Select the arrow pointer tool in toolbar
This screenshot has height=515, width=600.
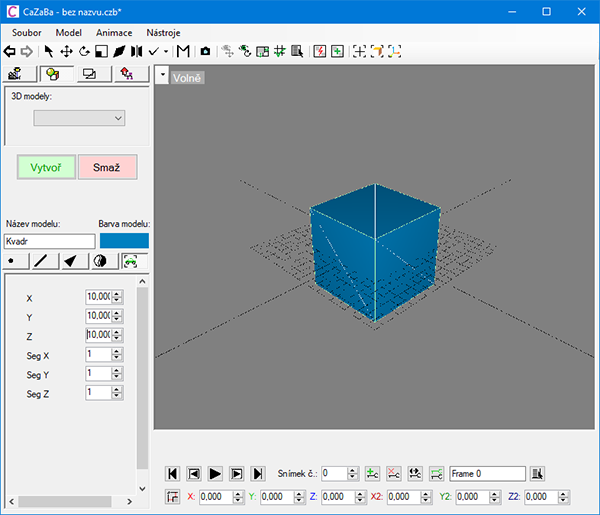pos(50,51)
